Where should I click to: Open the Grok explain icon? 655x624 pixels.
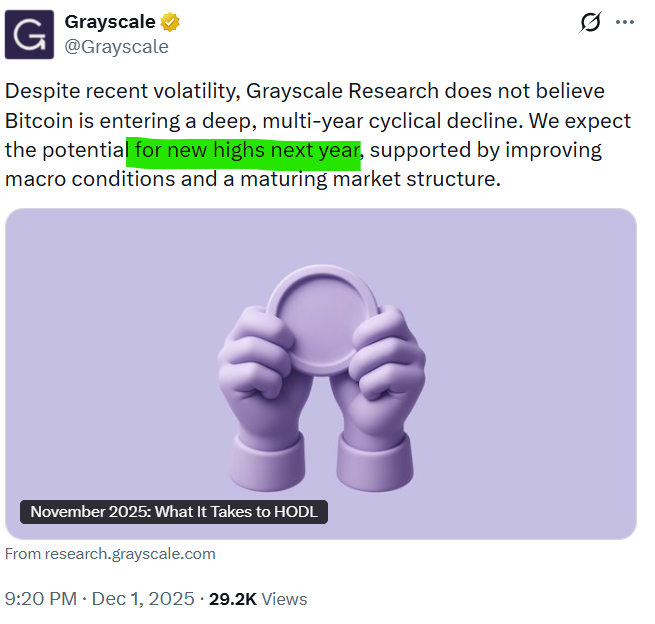591,22
